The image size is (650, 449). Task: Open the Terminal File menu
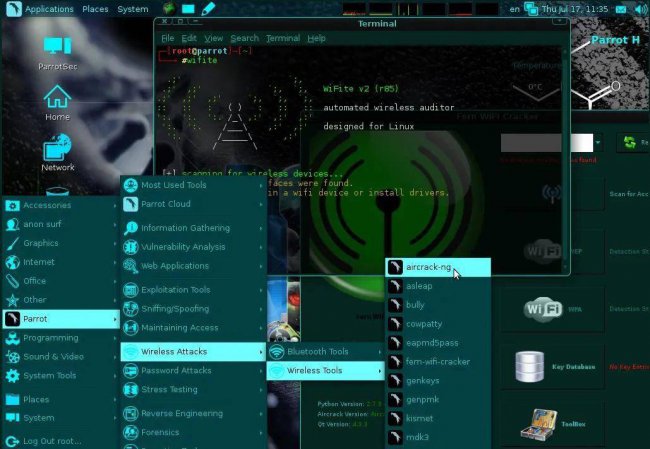(167, 38)
